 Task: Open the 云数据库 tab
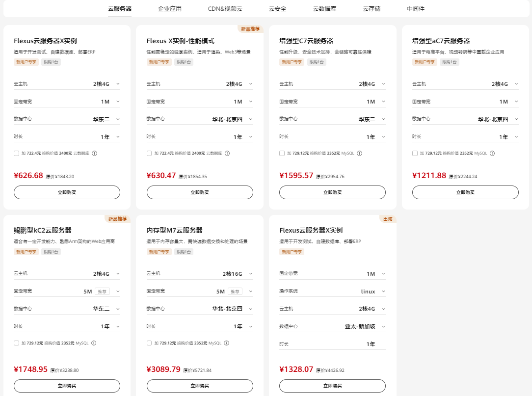click(325, 8)
